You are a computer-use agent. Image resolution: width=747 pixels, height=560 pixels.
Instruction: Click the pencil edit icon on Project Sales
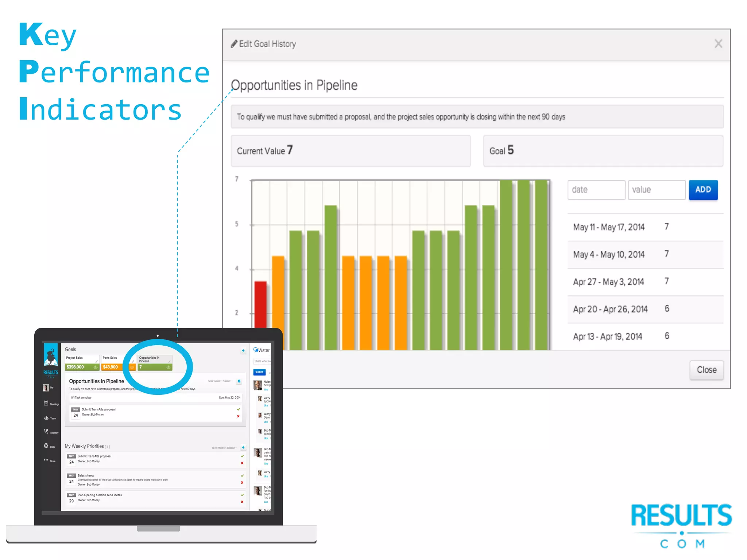97,361
